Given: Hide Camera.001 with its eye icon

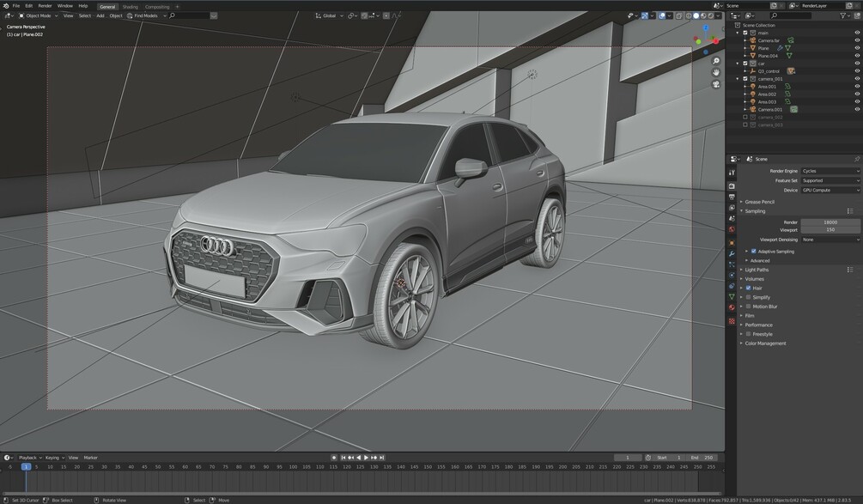Looking at the screenshot, I should pyautogui.click(x=857, y=110).
